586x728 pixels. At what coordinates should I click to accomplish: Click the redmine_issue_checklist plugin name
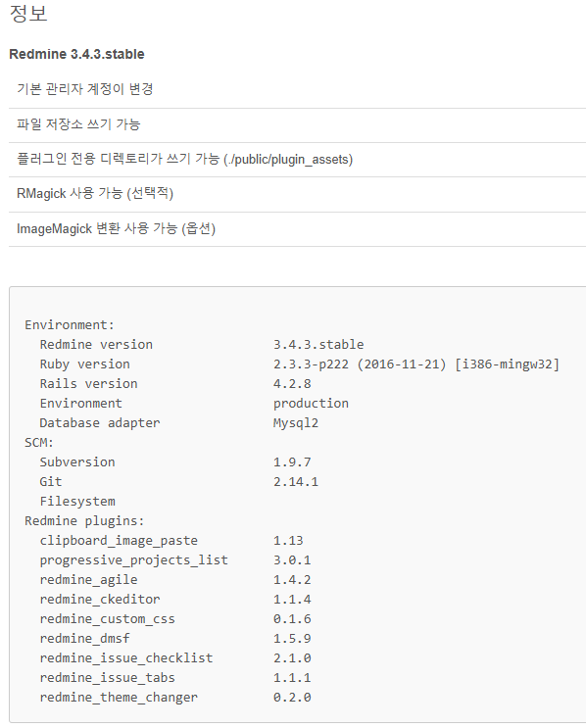126,657
